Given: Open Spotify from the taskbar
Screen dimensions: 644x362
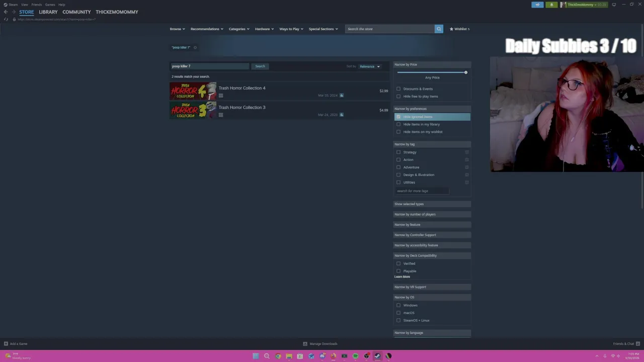Looking at the screenshot, I should pos(355,356).
